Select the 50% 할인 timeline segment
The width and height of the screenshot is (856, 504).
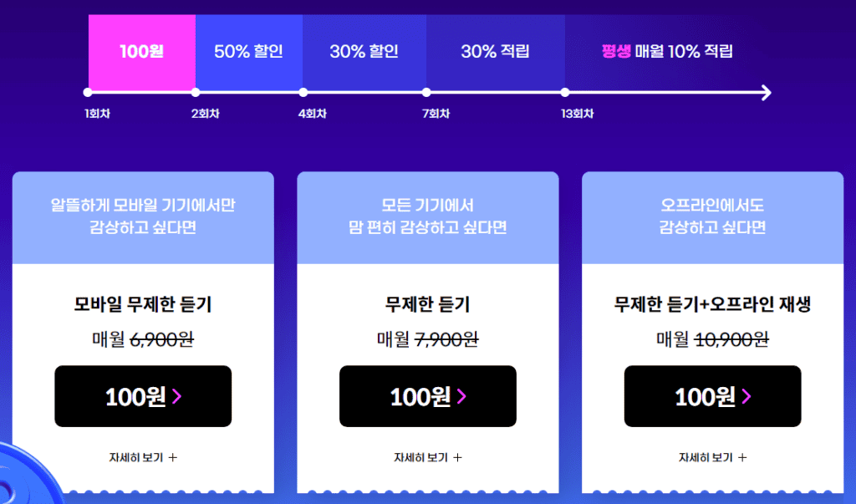pyautogui.click(x=249, y=52)
